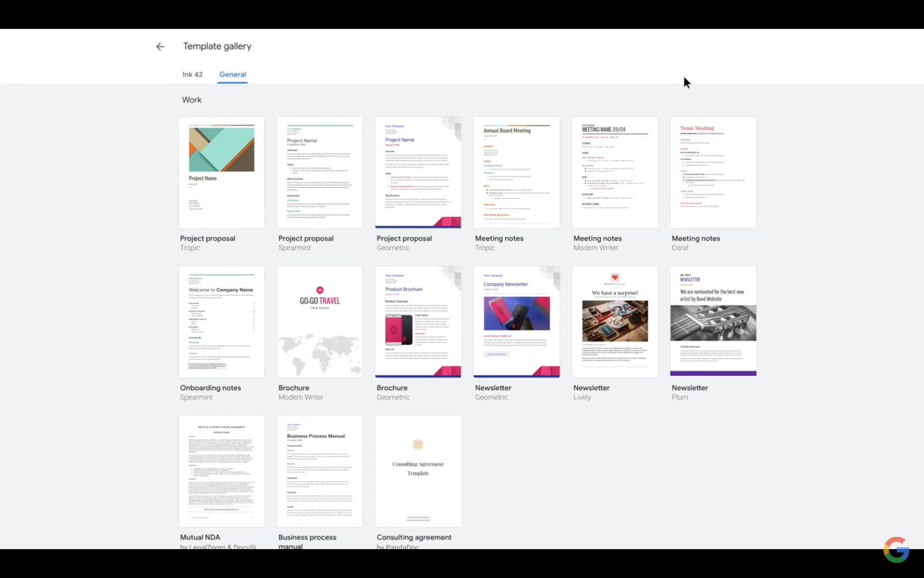
Task: Open the Project proposal Tropic template
Action: click(221, 172)
